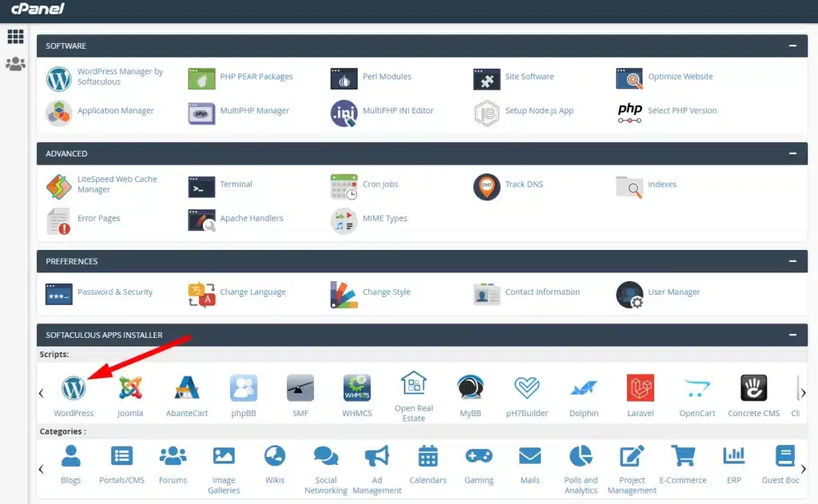
Task: Select the Laravel script icon
Action: click(641, 388)
